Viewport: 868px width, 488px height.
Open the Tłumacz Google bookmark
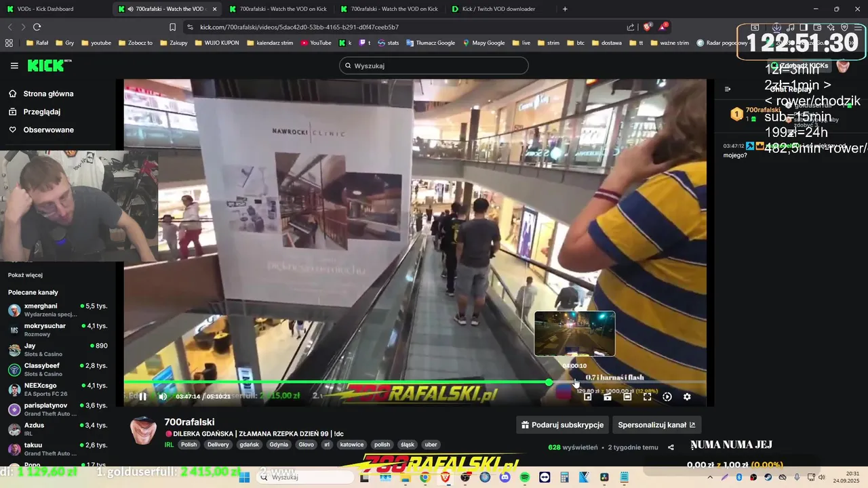tap(431, 43)
